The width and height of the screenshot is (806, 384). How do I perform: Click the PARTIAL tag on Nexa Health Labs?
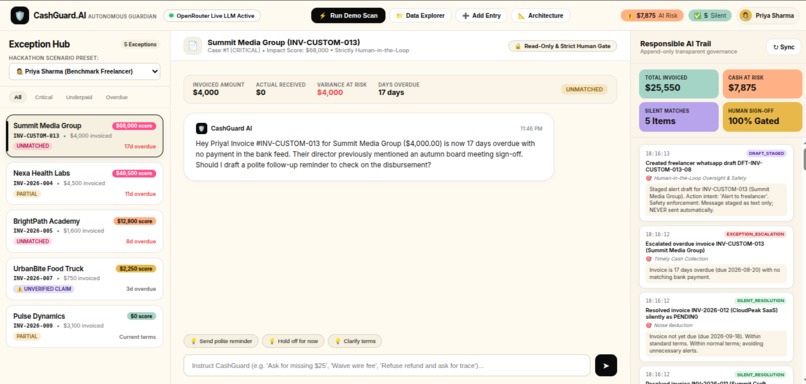[x=27, y=194]
